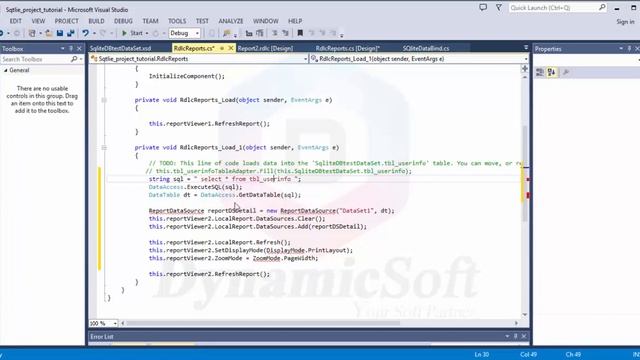Open the Debug configuration dropdown
640x360 pixels.
(x=184, y=33)
